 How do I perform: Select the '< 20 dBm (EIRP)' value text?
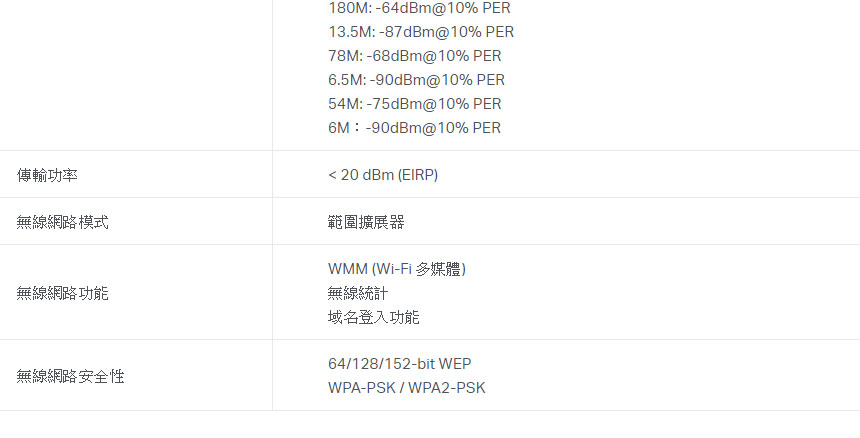pyautogui.click(x=383, y=175)
